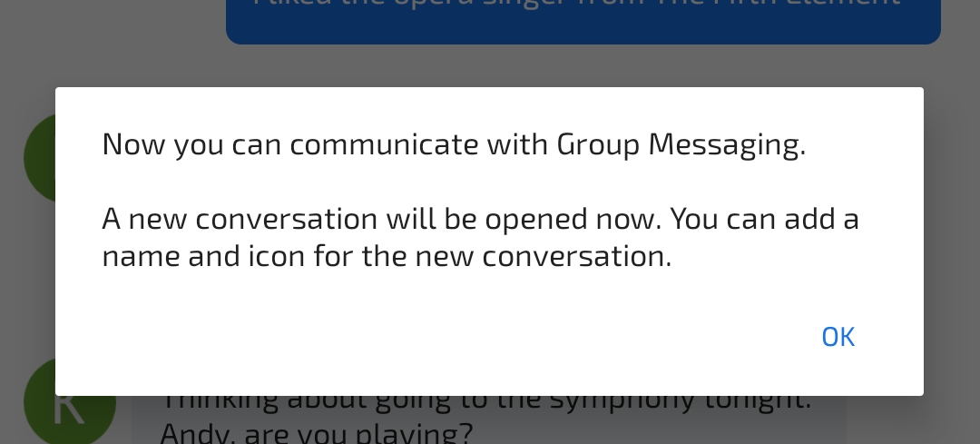Tap dimmed area between blue bubble and dialog

(581, 65)
